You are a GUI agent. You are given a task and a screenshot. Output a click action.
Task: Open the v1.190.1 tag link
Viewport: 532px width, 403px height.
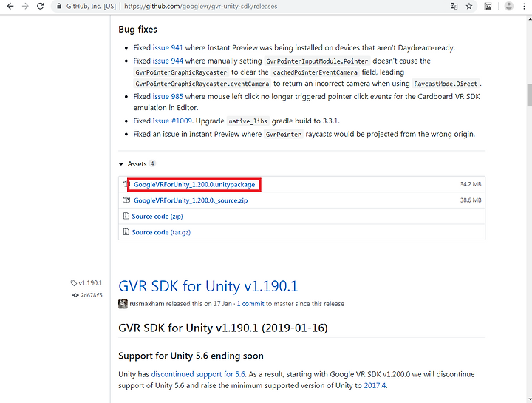(90, 282)
